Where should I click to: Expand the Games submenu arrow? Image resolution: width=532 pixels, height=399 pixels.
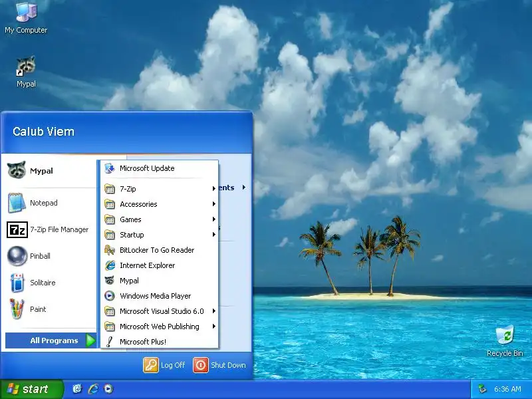tap(213, 219)
